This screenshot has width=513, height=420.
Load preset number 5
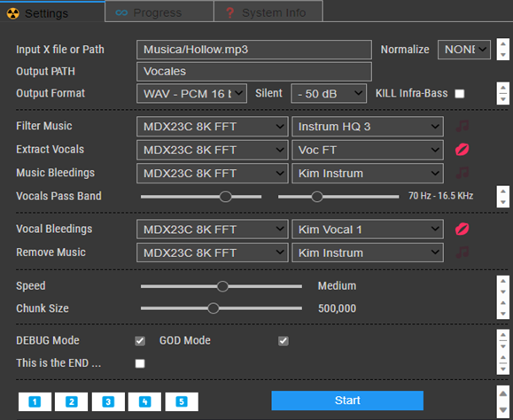(182, 401)
